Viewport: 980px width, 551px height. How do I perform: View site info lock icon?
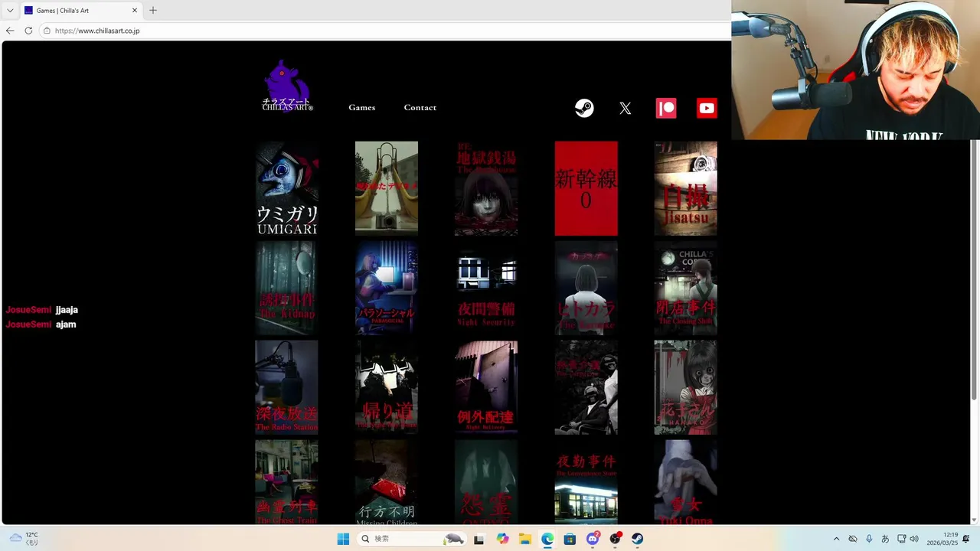click(47, 31)
